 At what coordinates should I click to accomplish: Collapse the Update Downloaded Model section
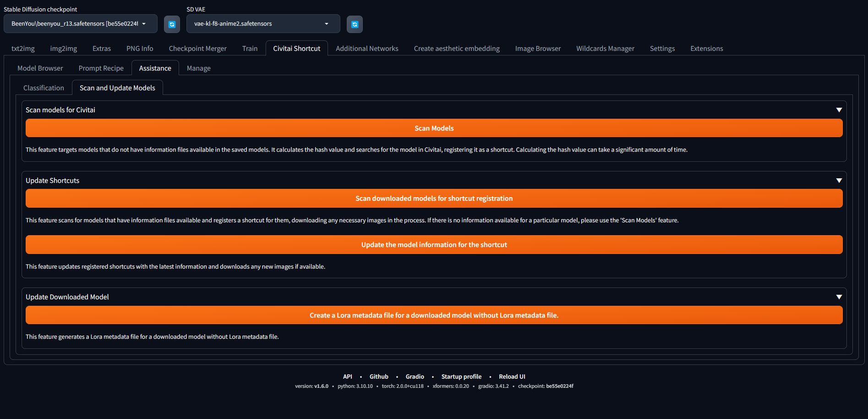point(839,297)
